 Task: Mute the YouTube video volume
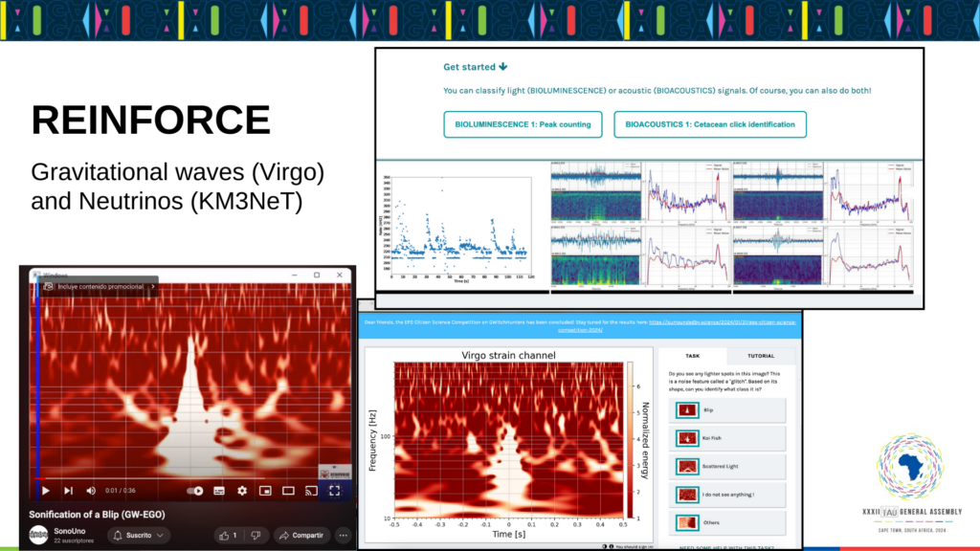[x=91, y=491]
